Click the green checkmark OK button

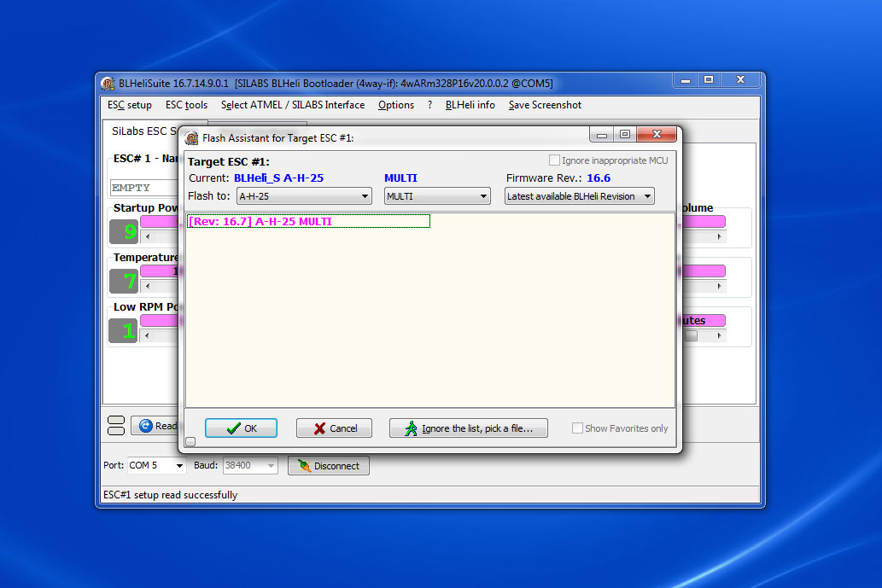tap(241, 428)
